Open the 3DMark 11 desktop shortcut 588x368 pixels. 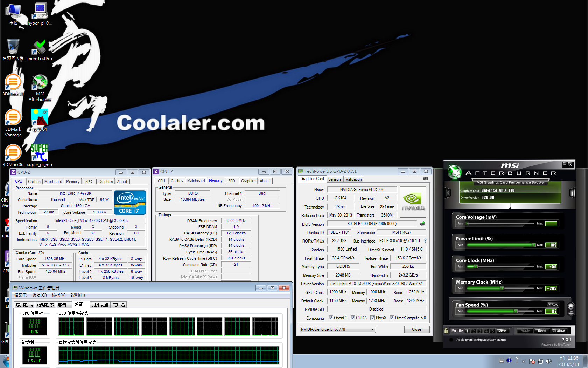pyautogui.click(x=13, y=84)
